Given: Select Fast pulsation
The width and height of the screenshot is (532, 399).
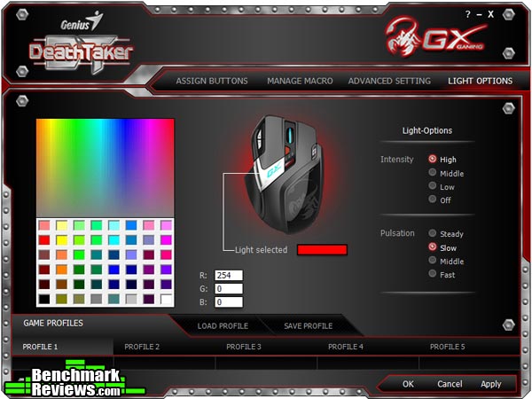Looking at the screenshot, I should tap(433, 273).
